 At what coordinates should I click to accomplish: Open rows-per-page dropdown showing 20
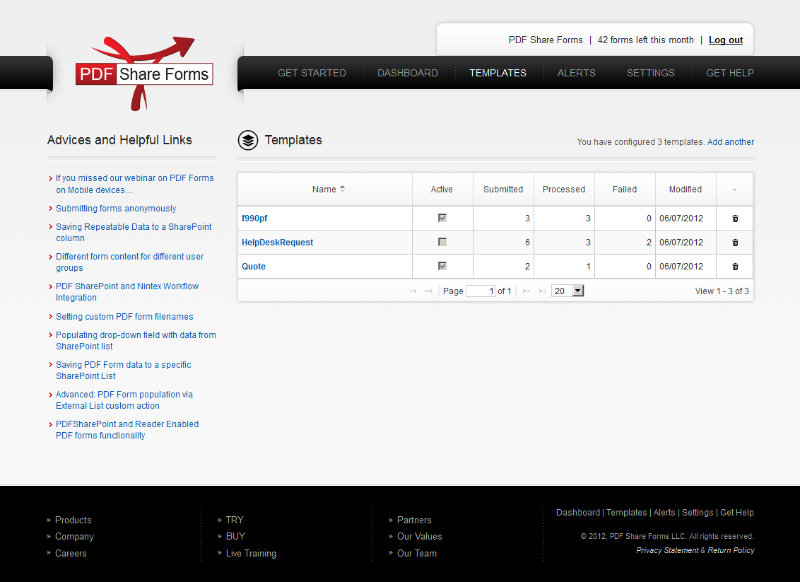click(x=567, y=291)
